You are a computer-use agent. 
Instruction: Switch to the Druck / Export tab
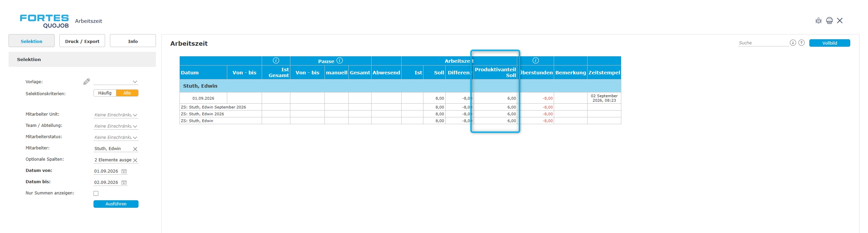[x=82, y=41]
